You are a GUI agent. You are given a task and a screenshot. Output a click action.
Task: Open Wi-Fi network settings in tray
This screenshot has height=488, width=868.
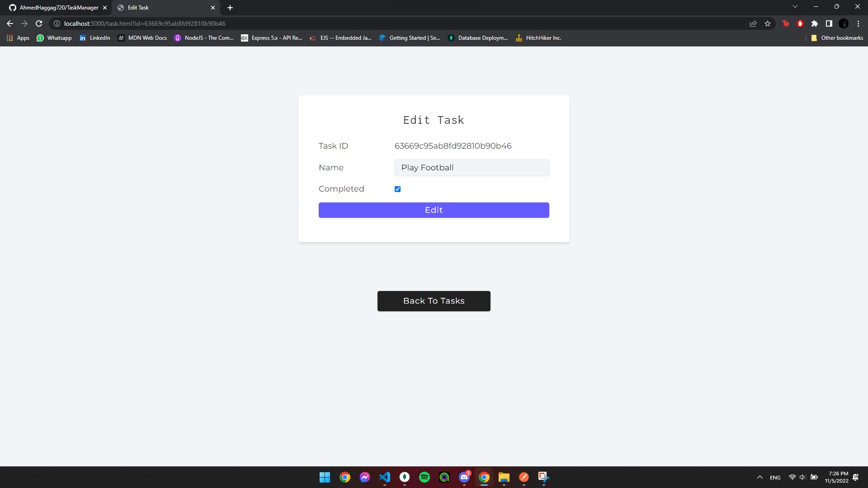[792, 477]
